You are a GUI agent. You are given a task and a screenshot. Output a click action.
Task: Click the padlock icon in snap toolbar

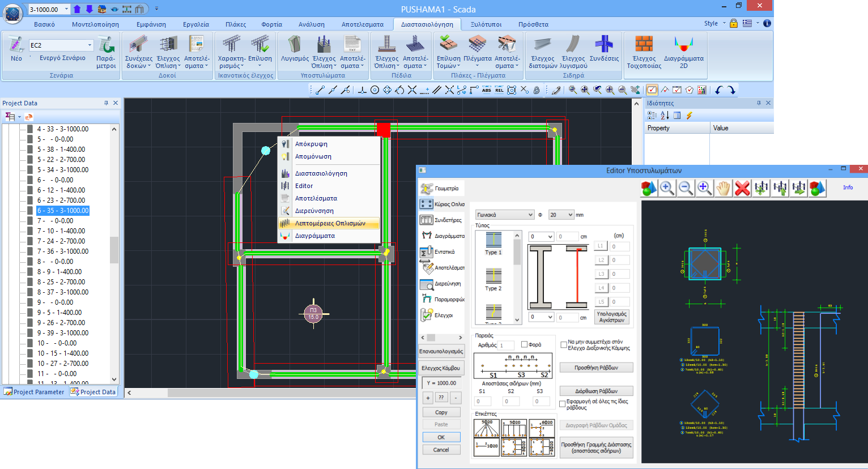537,89
